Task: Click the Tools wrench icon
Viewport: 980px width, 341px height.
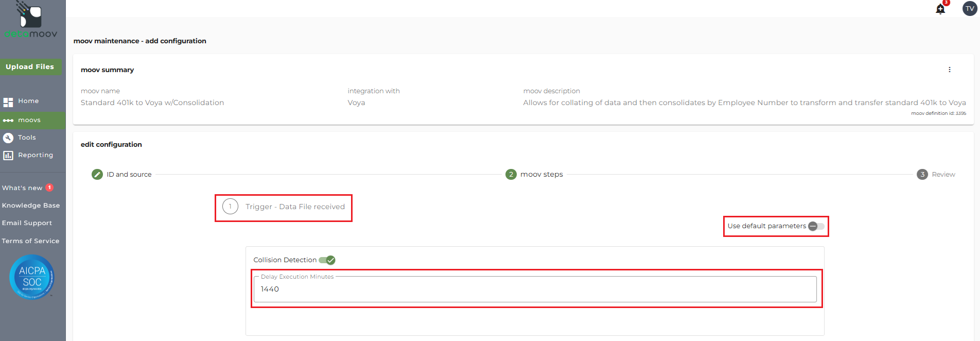Action: 8,138
